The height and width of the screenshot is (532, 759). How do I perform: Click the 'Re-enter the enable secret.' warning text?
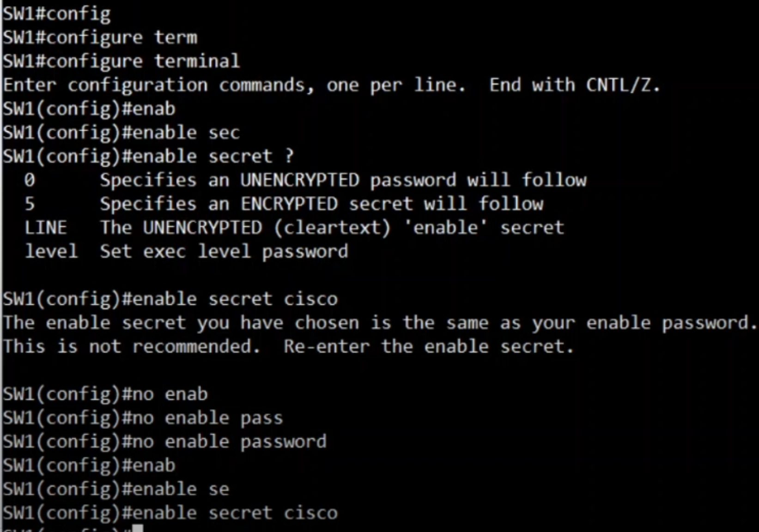click(429, 346)
